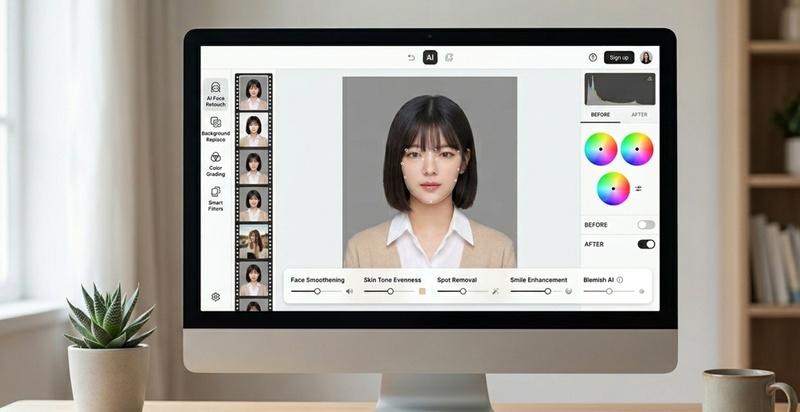Click the warning triangle on the histogram
This screenshot has height=412, width=800.
(649, 79)
